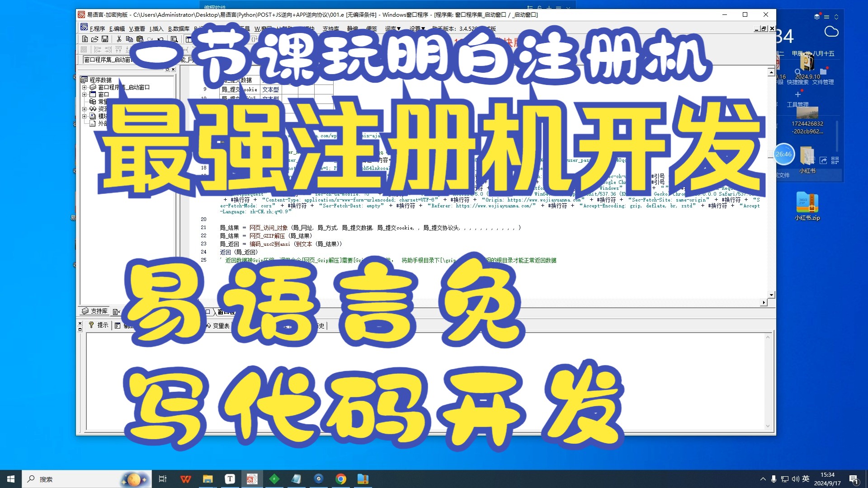Click the E-language taskbar button
This screenshot has width=868, height=488.
coord(252,479)
